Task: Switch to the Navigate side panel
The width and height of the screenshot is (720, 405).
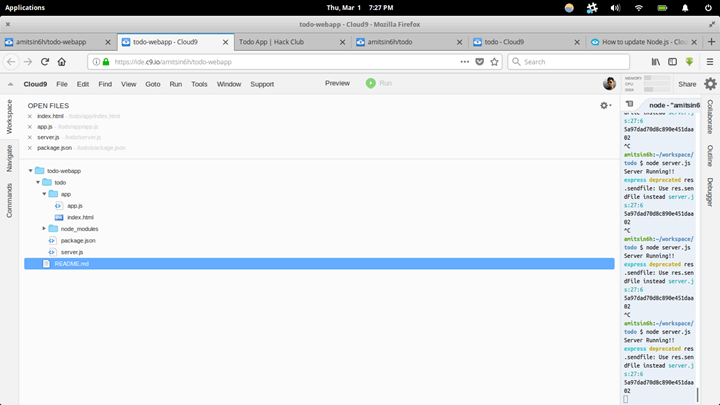Action: tap(9, 158)
